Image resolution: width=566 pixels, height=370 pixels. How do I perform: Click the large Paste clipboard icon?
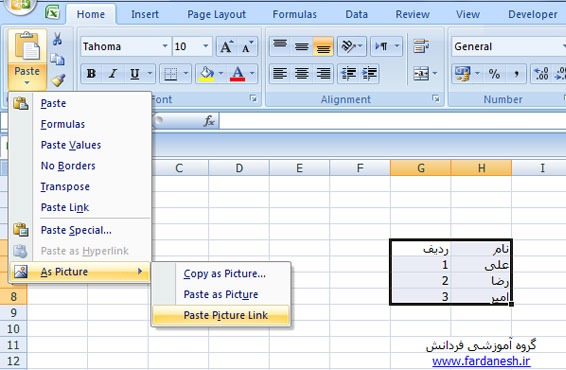pyautogui.click(x=27, y=46)
